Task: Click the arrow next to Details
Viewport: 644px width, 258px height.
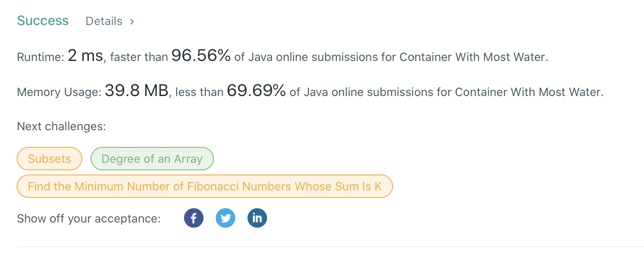Action: coord(132,21)
